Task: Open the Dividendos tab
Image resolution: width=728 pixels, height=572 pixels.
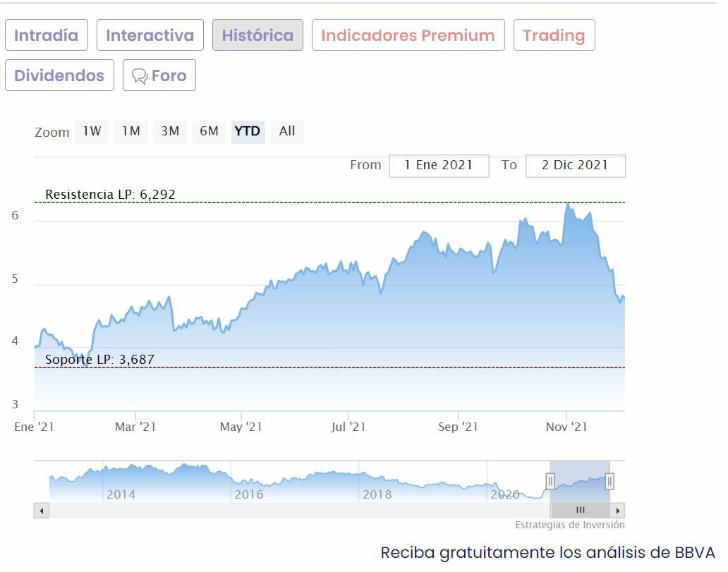Action: 59,75
